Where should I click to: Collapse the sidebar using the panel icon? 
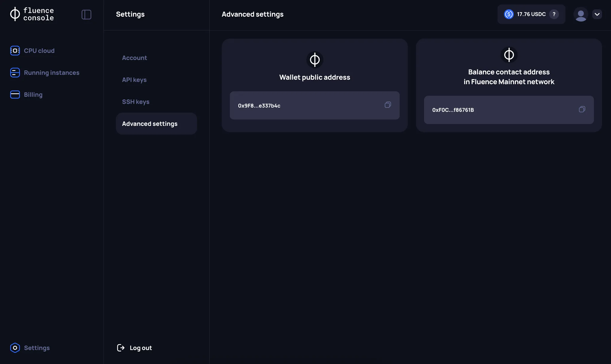[x=86, y=14]
